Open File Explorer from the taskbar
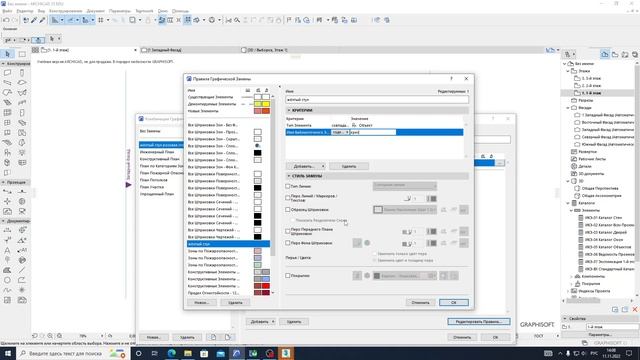Screen dimensions: 640x360 point(188,353)
